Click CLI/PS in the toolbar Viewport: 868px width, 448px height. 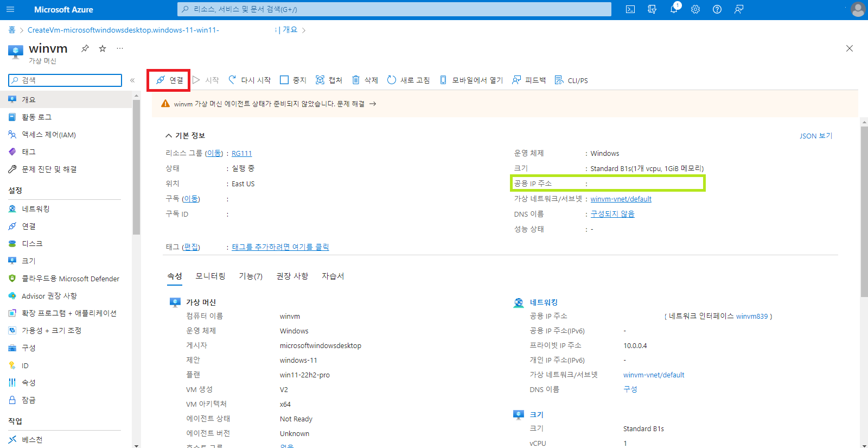pos(571,80)
